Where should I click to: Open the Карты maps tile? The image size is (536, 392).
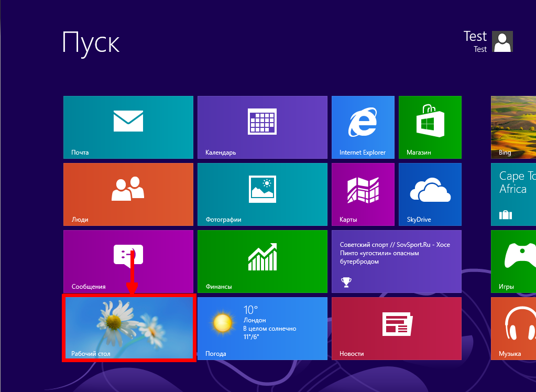tap(363, 194)
